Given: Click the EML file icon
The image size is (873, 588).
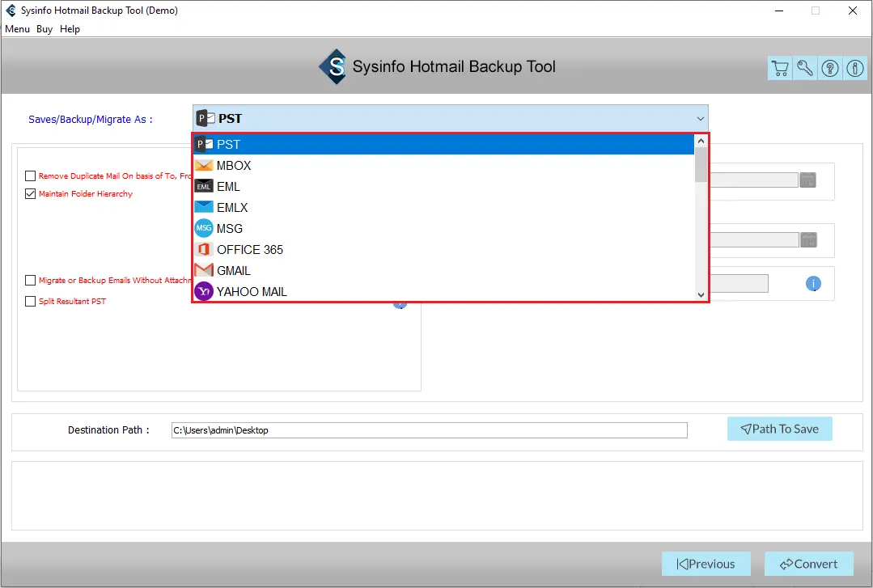Looking at the screenshot, I should coord(204,186).
